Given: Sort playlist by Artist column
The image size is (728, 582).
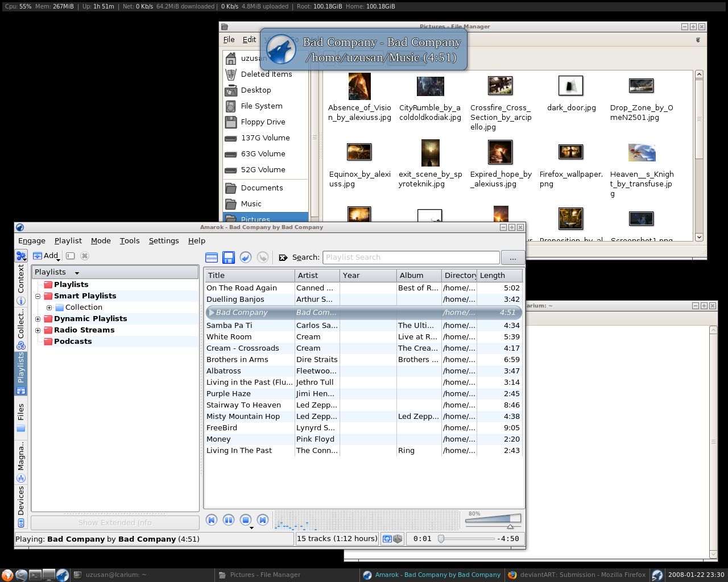Looking at the screenshot, I should click(317, 276).
